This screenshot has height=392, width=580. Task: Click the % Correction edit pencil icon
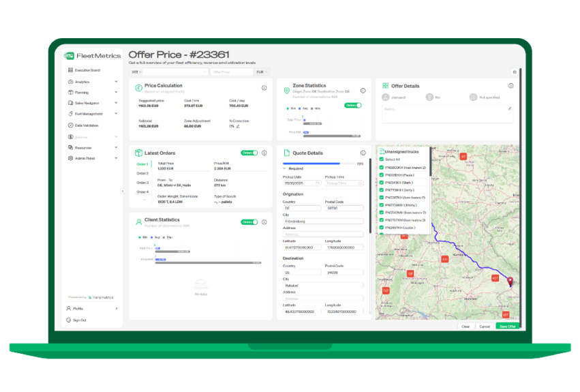[238, 126]
